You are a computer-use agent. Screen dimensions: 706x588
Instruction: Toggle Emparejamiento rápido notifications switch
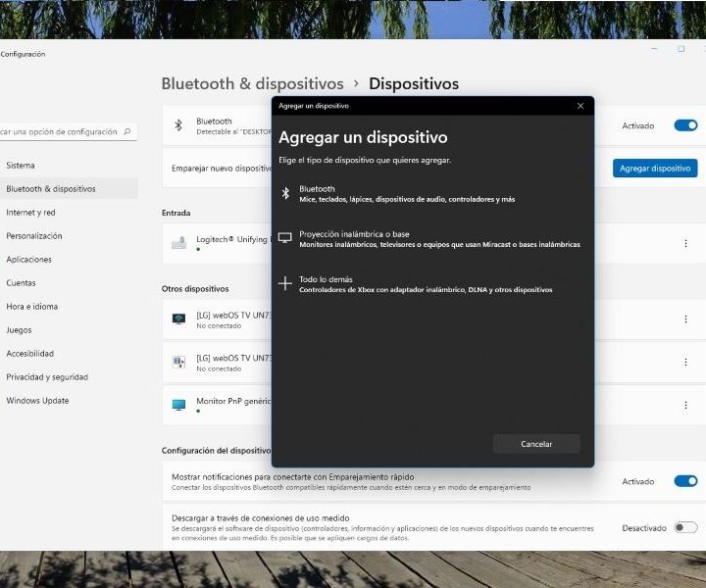pos(685,481)
